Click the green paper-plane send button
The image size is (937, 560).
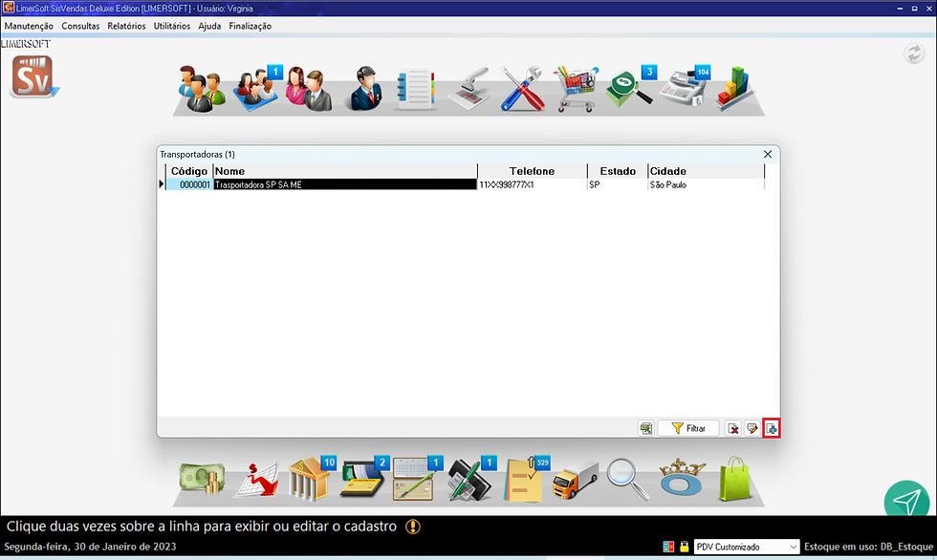click(x=906, y=501)
